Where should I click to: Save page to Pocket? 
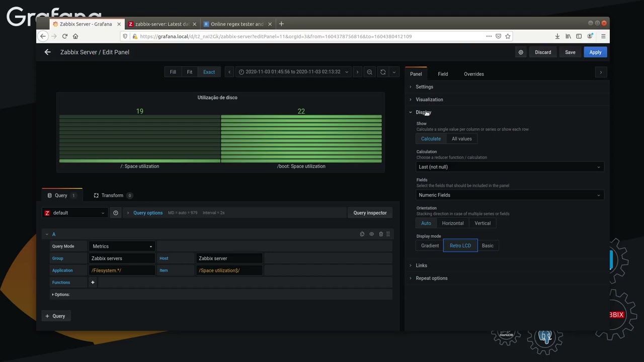point(498,36)
